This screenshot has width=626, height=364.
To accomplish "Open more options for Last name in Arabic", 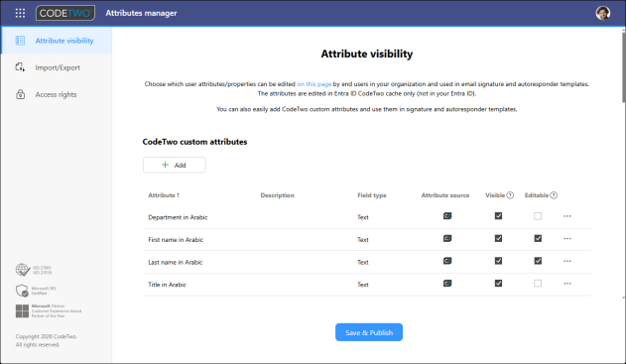I will click(x=567, y=261).
